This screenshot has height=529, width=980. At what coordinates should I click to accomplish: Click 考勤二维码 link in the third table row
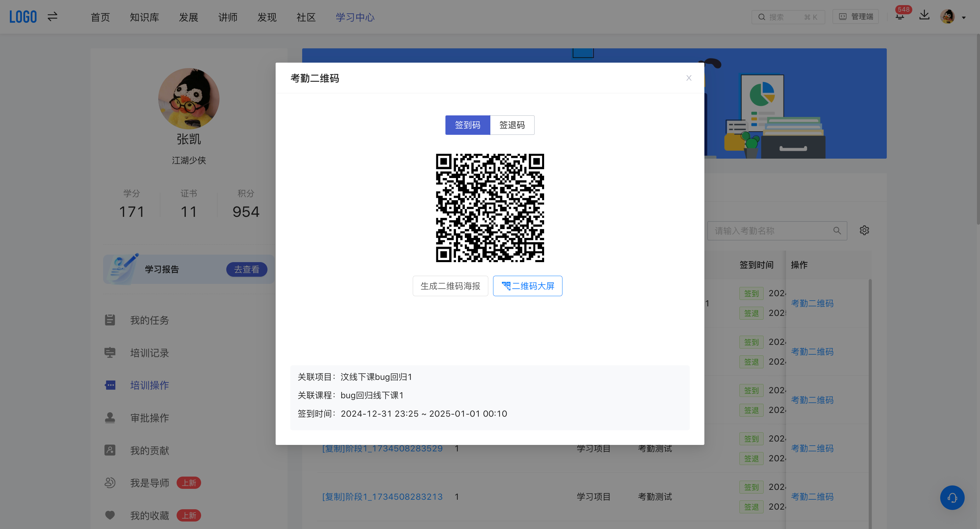pos(812,400)
